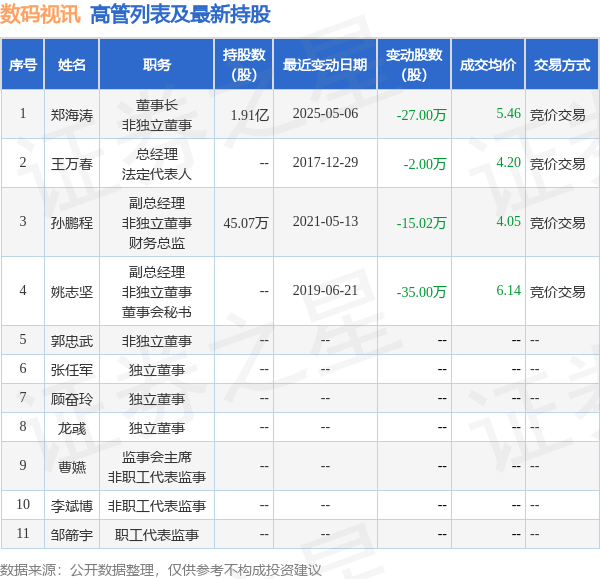This screenshot has width=600, height=579.
Task: Click 郭忠武's position 非独立董事
Action: click(x=157, y=341)
